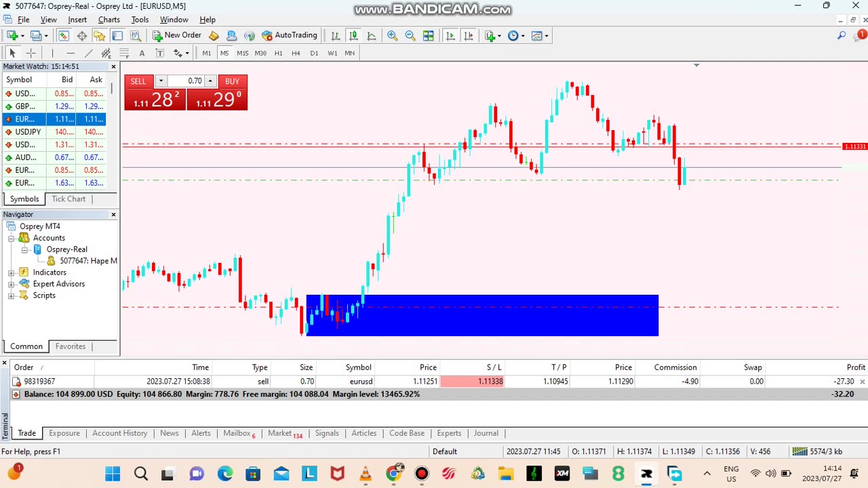Switch to Tick Chart tab
This screenshot has width=868, height=488.
click(68, 199)
